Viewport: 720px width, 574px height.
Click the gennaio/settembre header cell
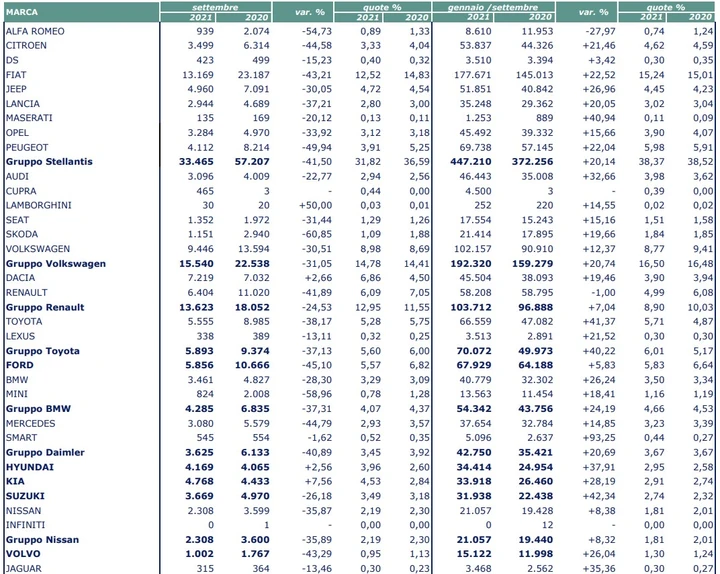493,7
